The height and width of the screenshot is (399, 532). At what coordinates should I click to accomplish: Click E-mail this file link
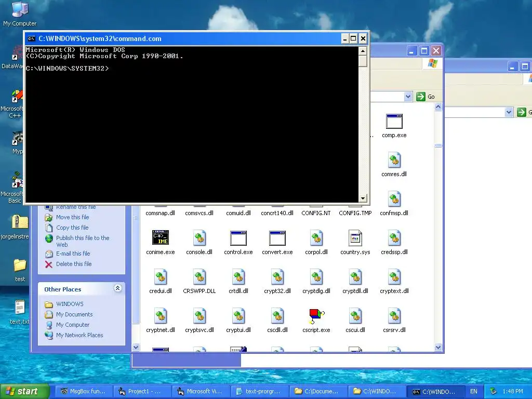[73, 254]
